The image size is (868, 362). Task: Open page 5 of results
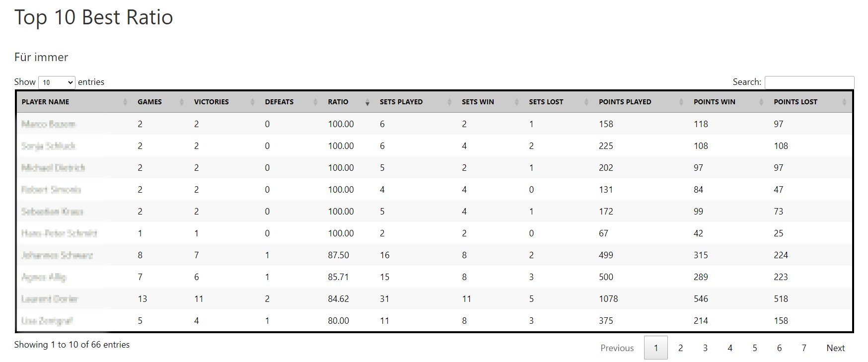(755, 348)
